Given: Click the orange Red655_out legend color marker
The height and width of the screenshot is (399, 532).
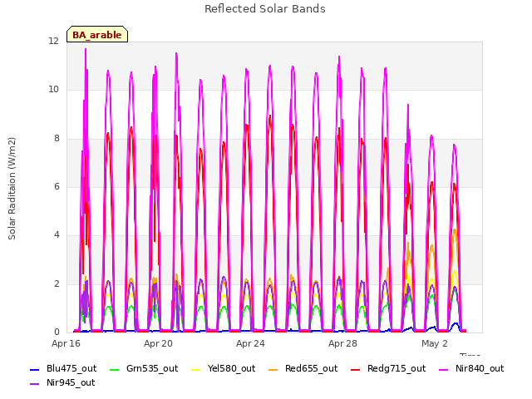Looking at the screenshot, I should point(273,369).
